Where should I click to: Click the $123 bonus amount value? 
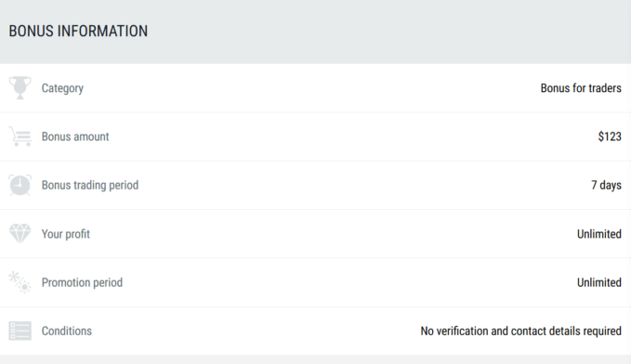coord(610,136)
